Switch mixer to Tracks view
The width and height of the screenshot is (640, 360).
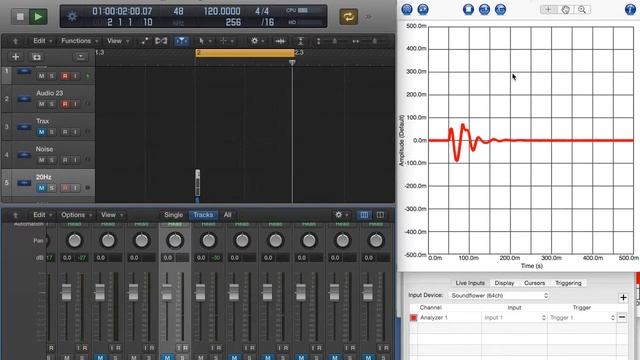click(x=203, y=215)
